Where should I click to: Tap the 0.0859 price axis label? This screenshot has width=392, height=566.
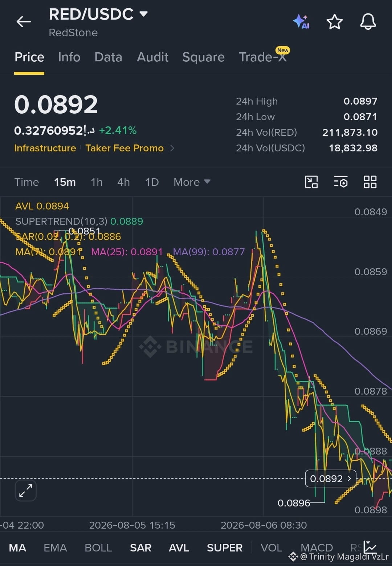point(371,272)
